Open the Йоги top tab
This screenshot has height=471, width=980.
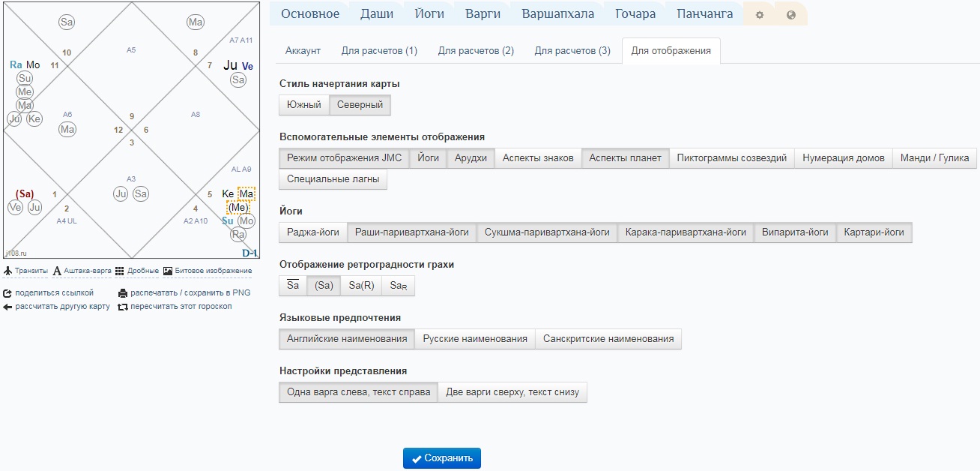pos(429,13)
